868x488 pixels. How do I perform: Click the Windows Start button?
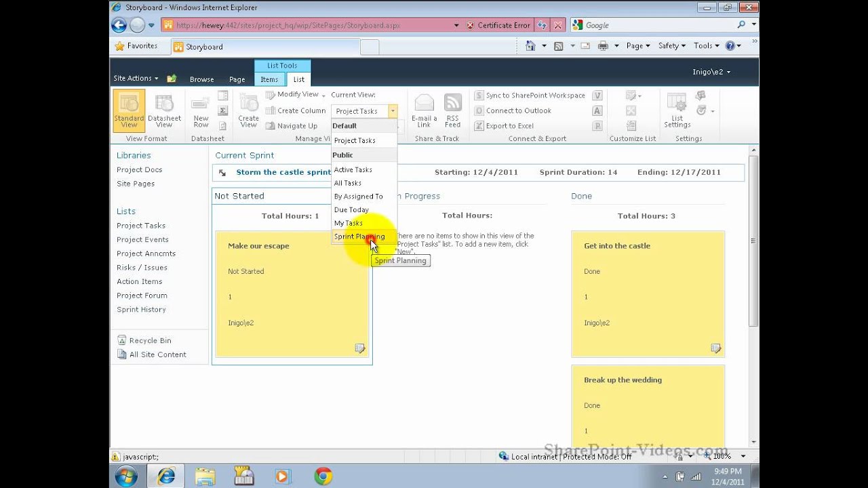pyautogui.click(x=126, y=476)
